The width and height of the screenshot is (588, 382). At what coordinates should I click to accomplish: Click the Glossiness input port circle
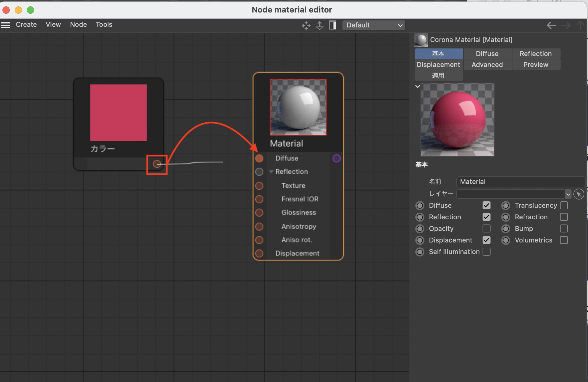[x=259, y=213]
